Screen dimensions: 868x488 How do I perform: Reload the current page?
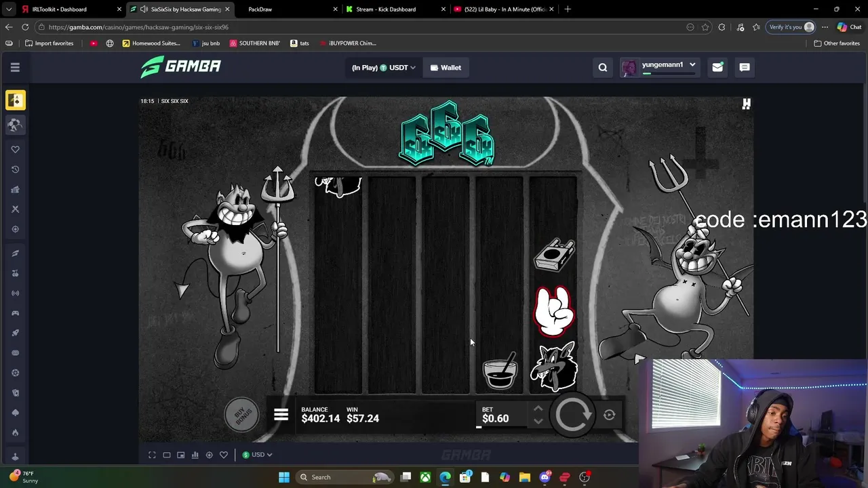(x=25, y=27)
